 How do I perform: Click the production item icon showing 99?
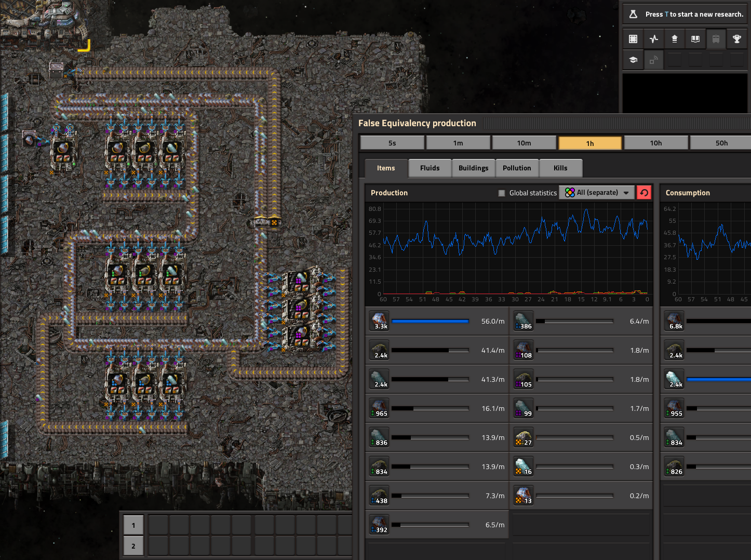pos(524,408)
